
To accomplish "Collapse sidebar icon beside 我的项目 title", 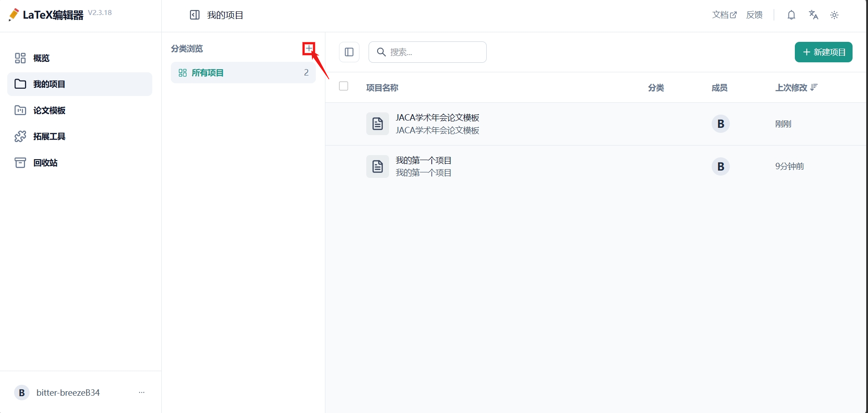I will click(195, 15).
